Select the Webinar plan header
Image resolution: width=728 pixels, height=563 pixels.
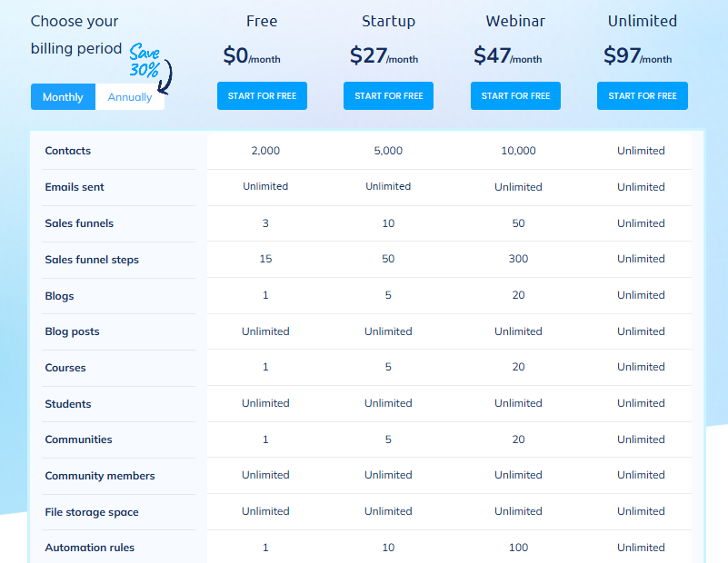pyautogui.click(x=515, y=20)
